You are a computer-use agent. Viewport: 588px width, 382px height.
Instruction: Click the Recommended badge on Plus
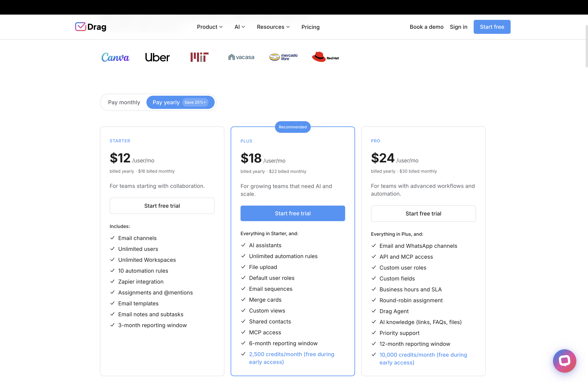(293, 127)
